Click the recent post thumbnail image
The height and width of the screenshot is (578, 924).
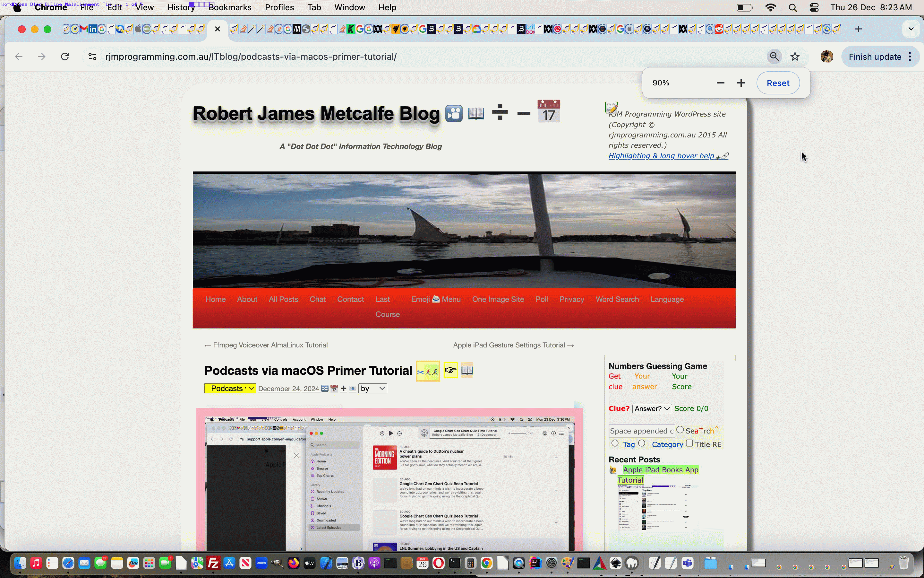[657, 508]
